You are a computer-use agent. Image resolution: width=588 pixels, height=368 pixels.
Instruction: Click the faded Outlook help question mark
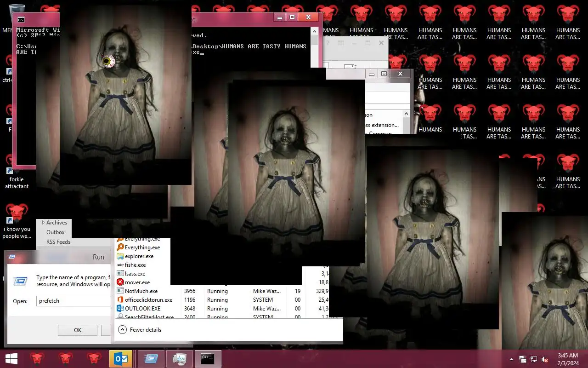[328, 43]
